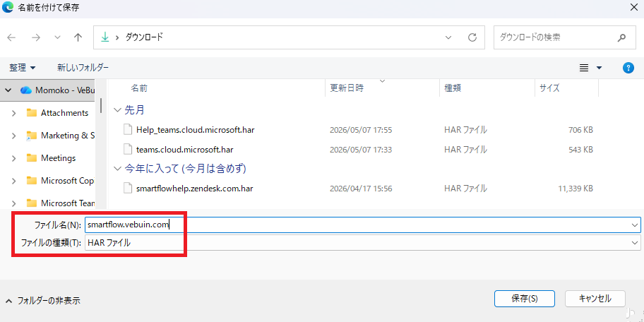Viewport: 644px width, 322px height.
Task: Expand the address bar history dropdown
Action: pos(448,37)
